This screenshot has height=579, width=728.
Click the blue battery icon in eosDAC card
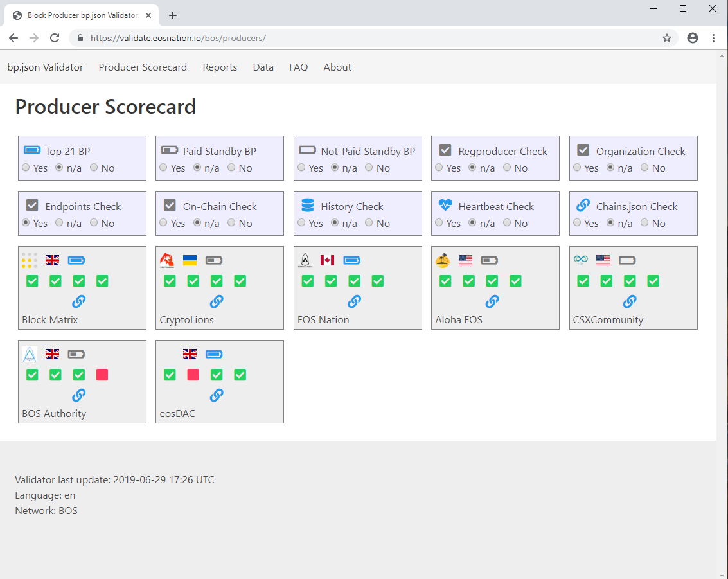[x=214, y=354]
